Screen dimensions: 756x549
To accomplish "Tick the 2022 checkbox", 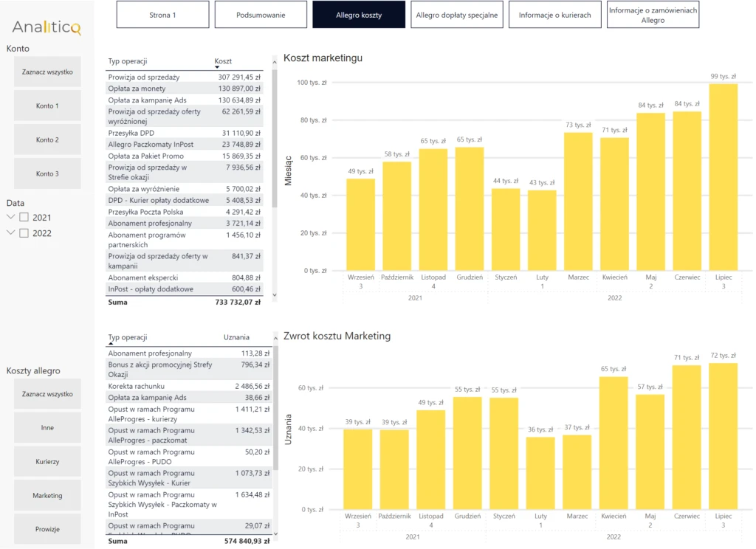I will pos(24,232).
